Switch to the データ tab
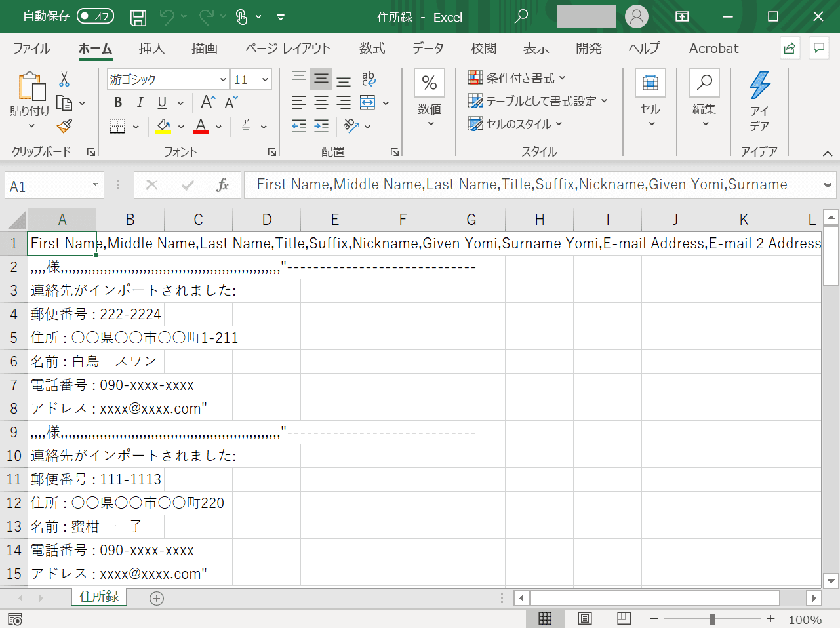This screenshot has width=840, height=628. (x=428, y=49)
